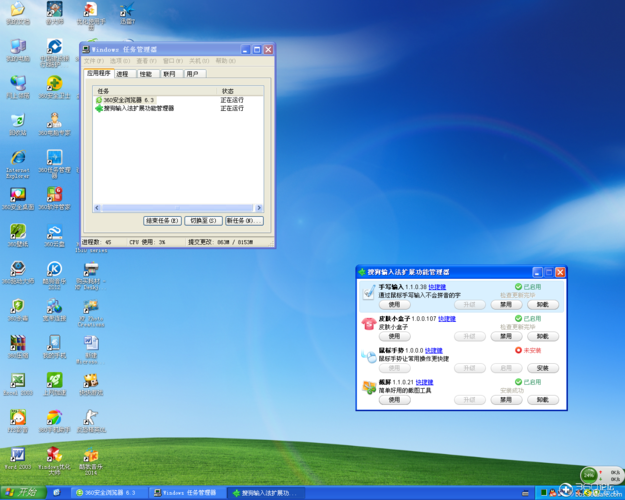Image resolution: width=625 pixels, height=500 pixels.
Task: Open 查看(V) menu in Task Manager
Action: (146, 61)
